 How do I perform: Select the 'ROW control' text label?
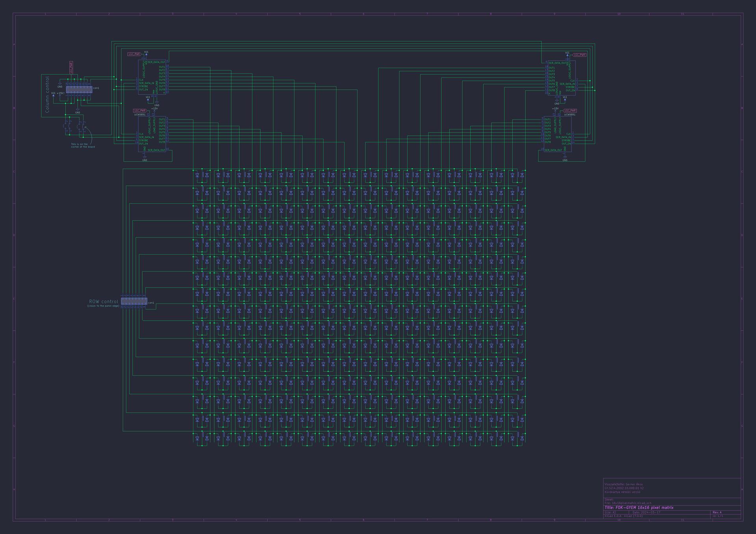click(x=104, y=301)
